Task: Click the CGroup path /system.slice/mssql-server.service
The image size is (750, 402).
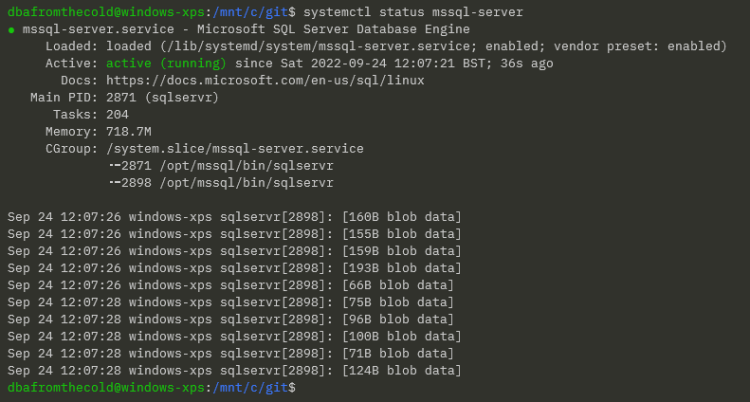Action: point(234,148)
